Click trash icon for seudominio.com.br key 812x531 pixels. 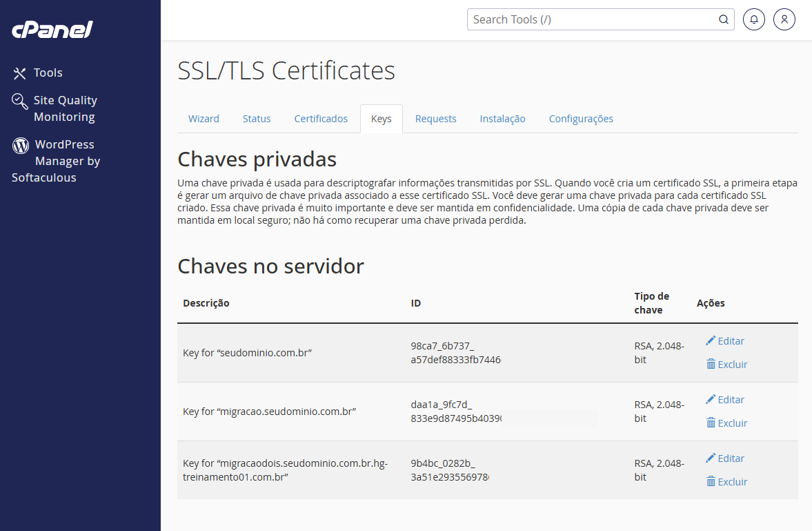pos(711,364)
